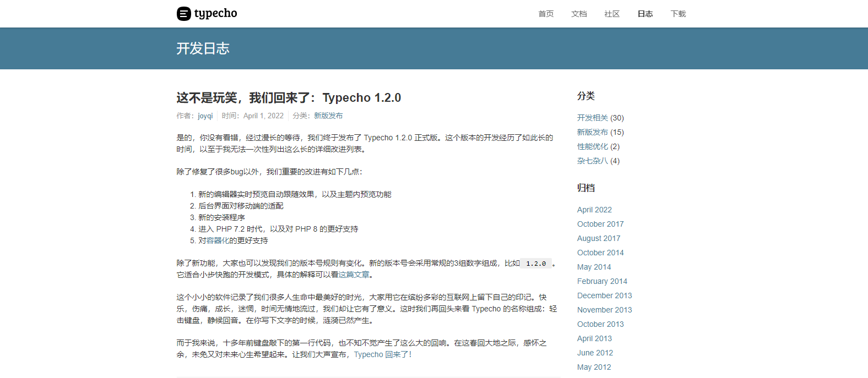The width and height of the screenshot is (868, 378).
Task: Open the April 2022 archive
Action: tap(594, 210)
